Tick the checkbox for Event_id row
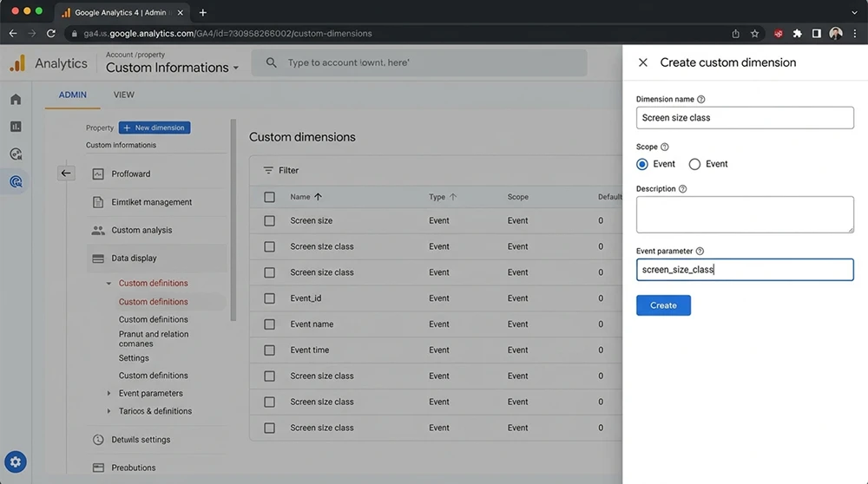868x484 pixels. tap(269, 298)
